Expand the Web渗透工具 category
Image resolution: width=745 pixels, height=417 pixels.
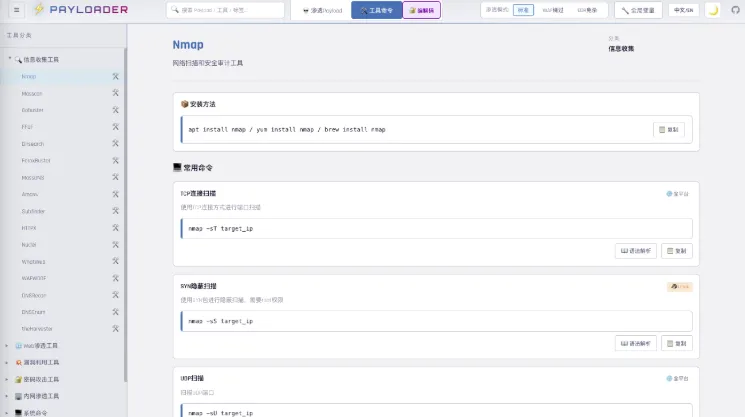click(62, 346)
